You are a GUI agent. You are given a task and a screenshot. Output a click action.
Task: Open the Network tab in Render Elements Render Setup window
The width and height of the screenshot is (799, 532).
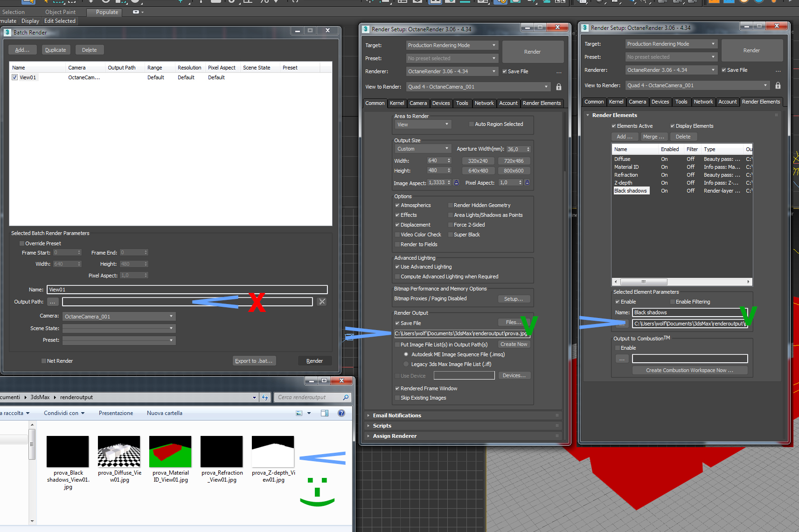click(x=703, y=102)
